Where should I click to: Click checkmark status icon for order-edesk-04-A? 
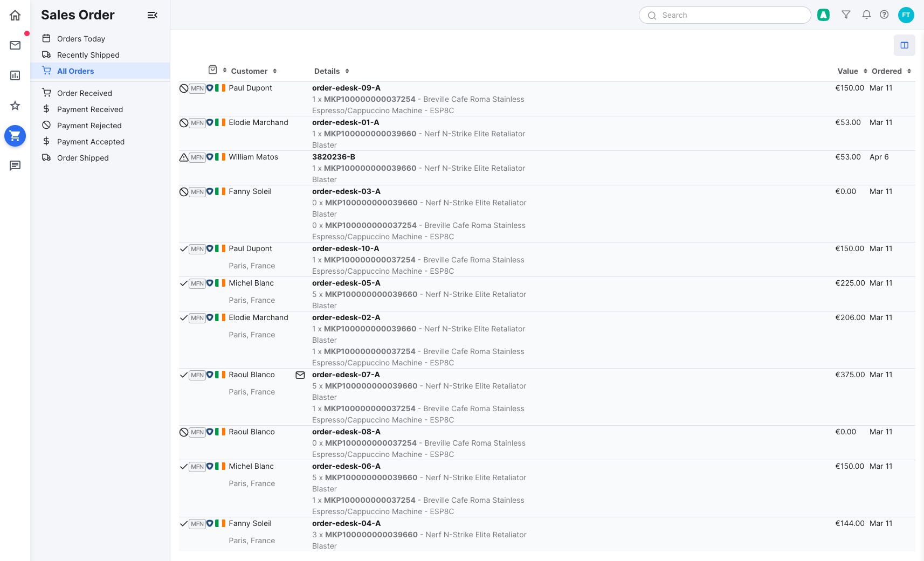[x=184, y=524]
